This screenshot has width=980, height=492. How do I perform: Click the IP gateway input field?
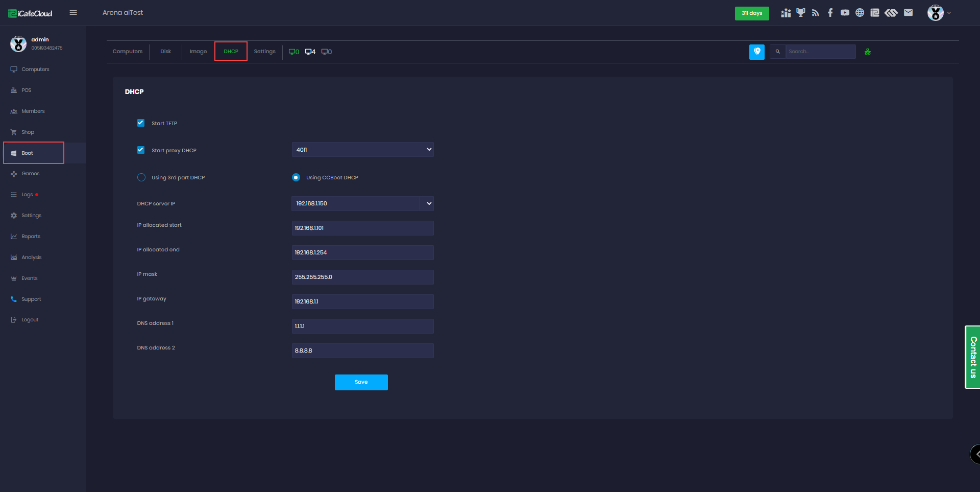362,301
